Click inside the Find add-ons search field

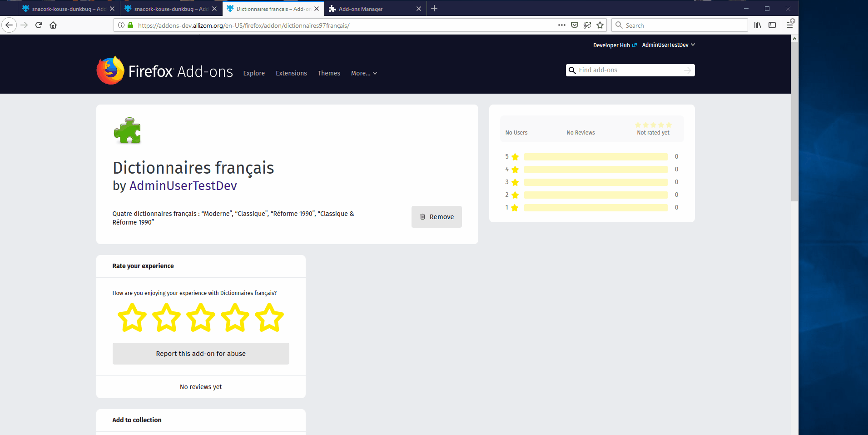point(627,70)
